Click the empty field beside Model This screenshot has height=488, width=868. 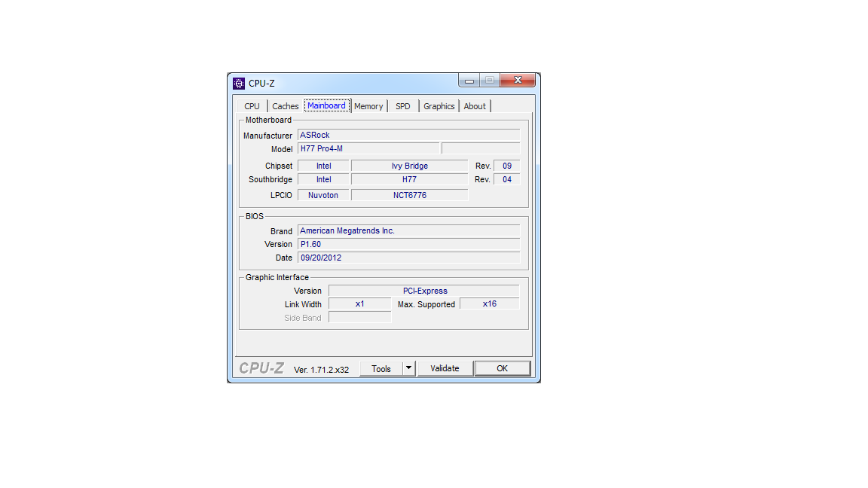click(481, 149)
